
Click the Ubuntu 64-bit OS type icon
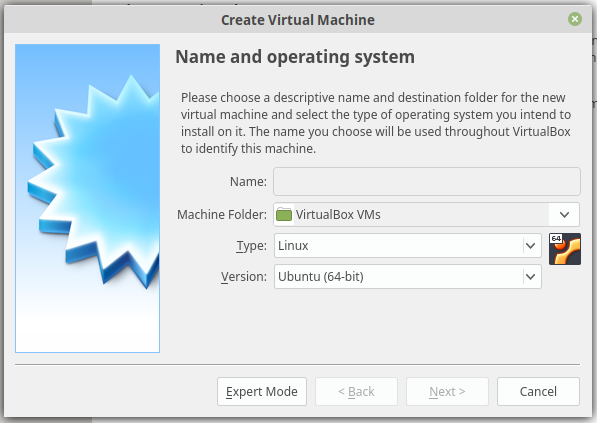[565, 249]
